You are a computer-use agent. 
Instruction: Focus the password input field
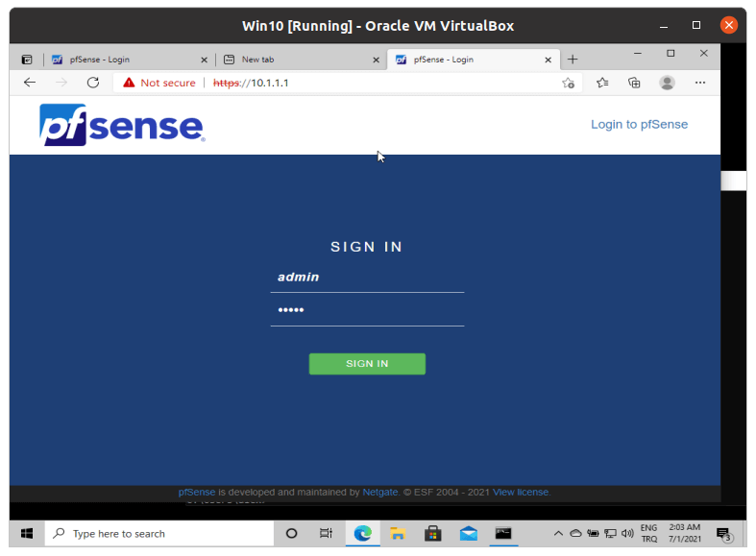coord(367,310)
